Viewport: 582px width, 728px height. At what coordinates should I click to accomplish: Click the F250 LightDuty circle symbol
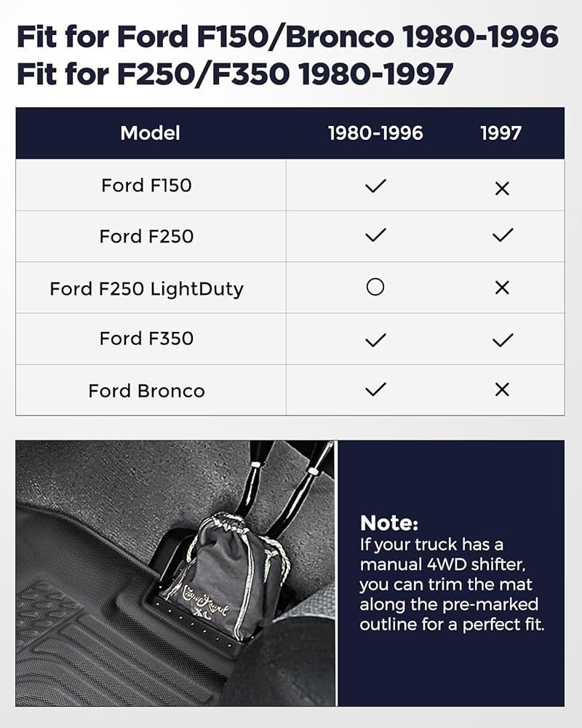point(375,288)
